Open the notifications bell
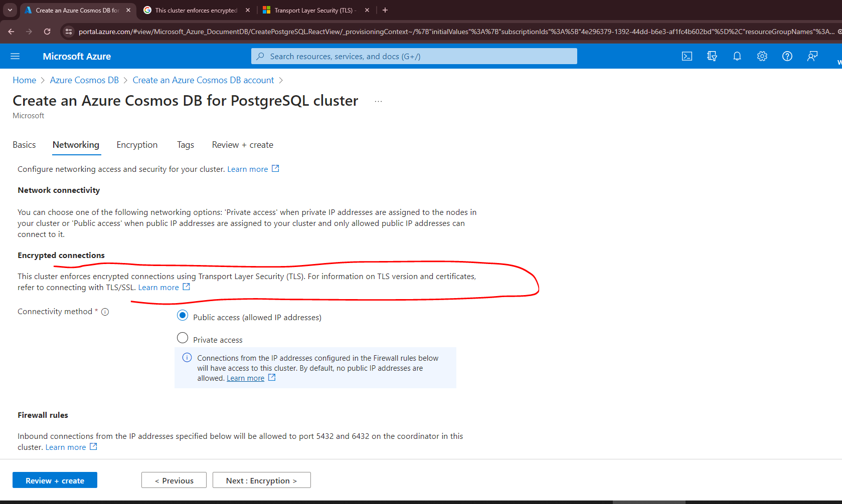 tap(737, 56)
